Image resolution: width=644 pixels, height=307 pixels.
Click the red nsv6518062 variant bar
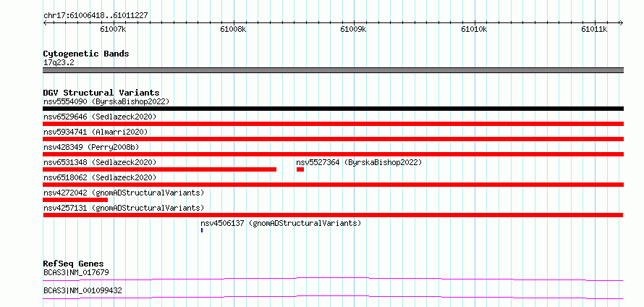[x=333, y=185]
